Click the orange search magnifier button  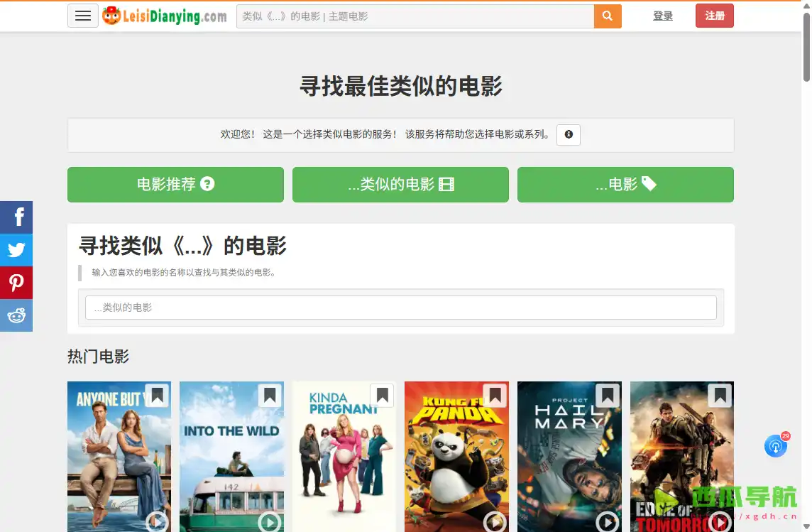click(x=608, y=16)
